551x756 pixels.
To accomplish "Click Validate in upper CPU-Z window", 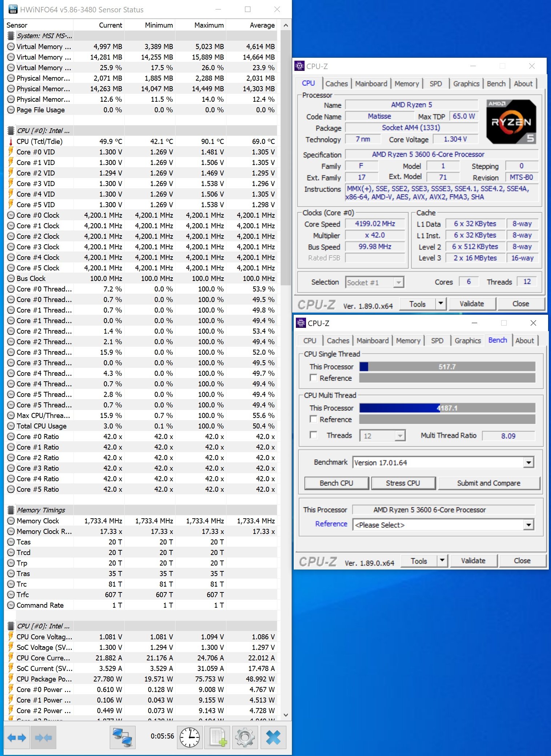I will [472, 303].
